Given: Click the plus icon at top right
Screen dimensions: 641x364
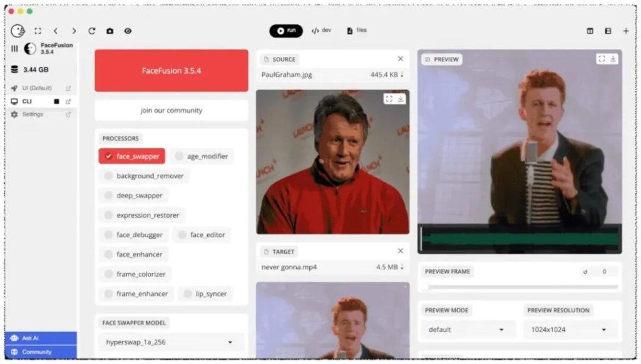Looking at the screenshot, I should tap(626, 31).
